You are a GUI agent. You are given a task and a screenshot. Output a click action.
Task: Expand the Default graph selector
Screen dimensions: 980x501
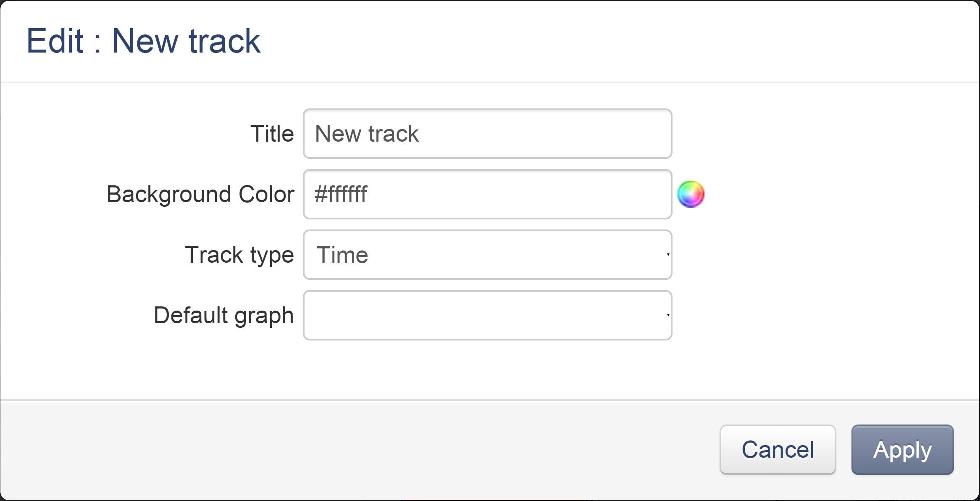pos(487,314)
